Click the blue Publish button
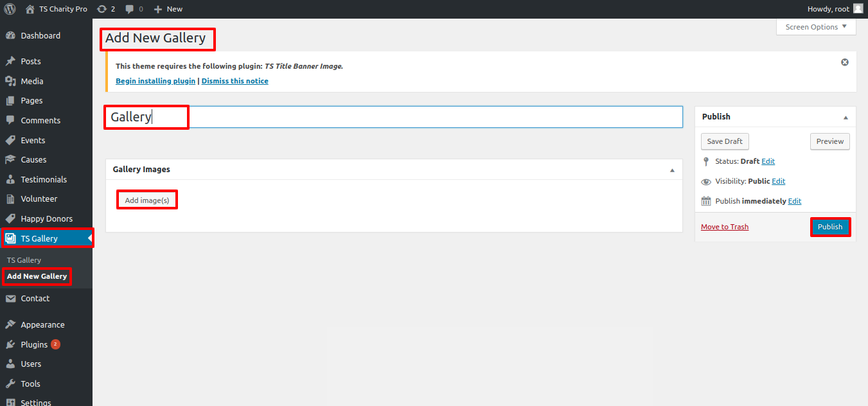 pyautogui.click(x=830, y=227)
